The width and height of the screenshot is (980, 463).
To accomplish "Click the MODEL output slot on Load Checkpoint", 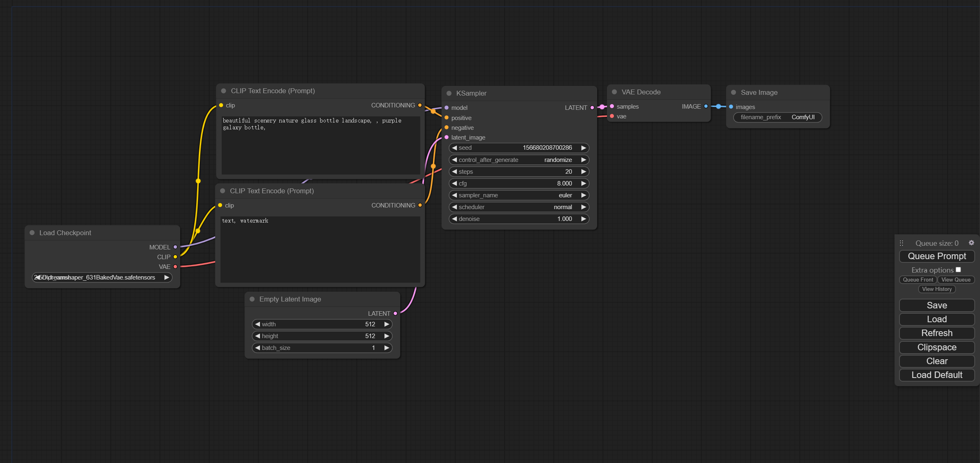I will point(175,247).
